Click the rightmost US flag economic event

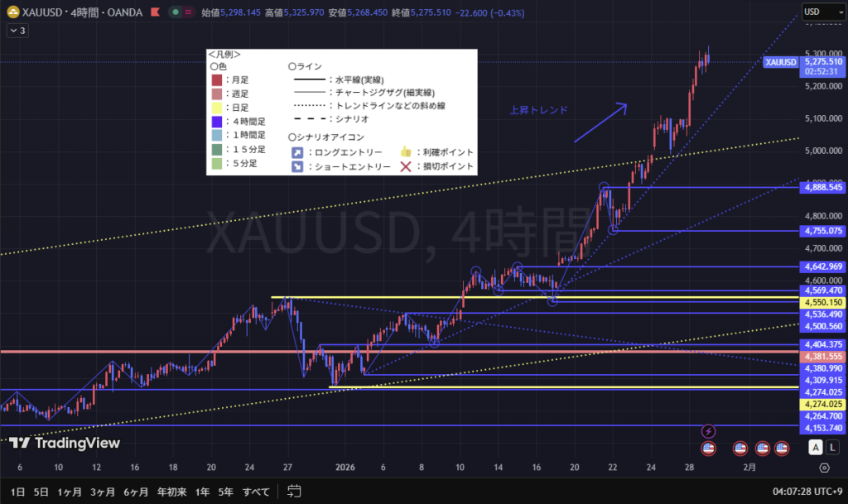(x=781, y=449)
